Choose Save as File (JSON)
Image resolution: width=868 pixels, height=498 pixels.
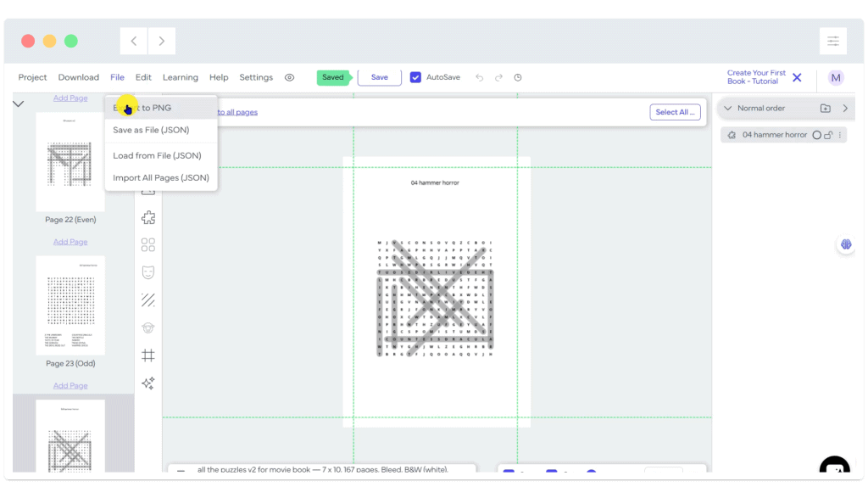click(x=161, y=130)
